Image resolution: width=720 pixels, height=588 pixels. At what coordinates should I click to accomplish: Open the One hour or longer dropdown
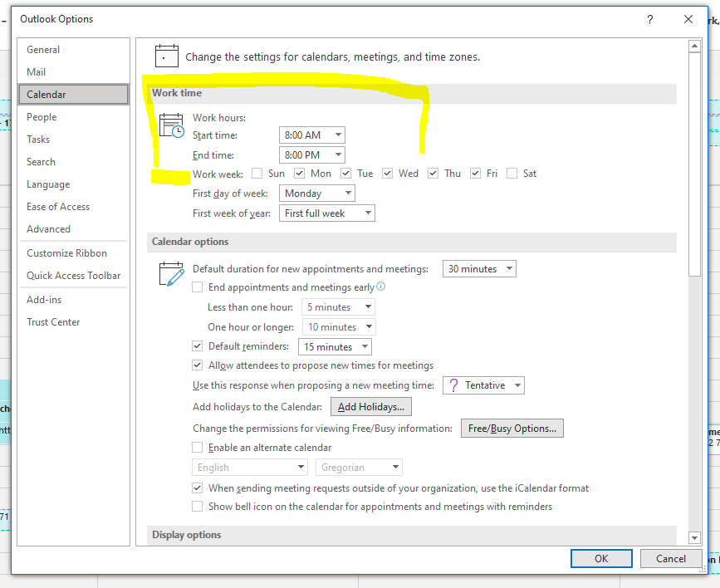pyautogui.click(x=339, y=326)
